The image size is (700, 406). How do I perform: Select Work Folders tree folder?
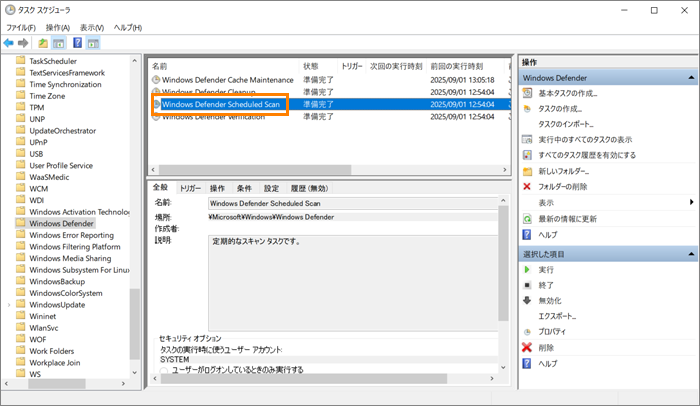pos(51,351)
